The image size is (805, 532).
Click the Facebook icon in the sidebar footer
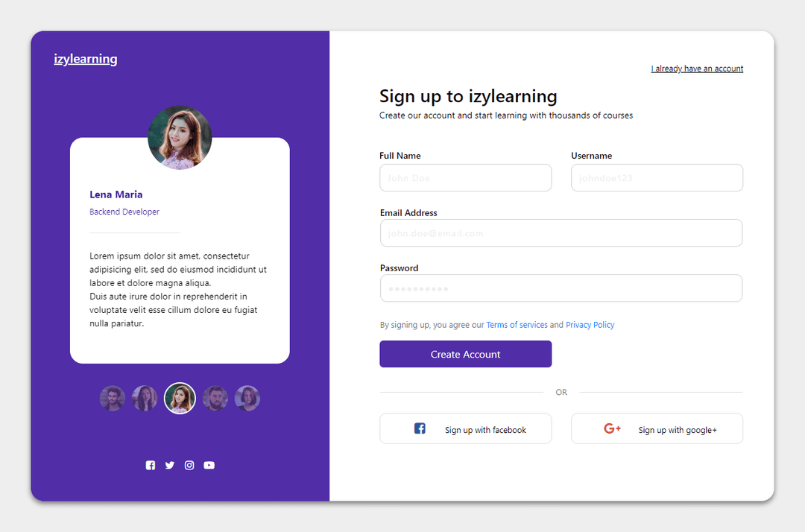pos(151,465)
